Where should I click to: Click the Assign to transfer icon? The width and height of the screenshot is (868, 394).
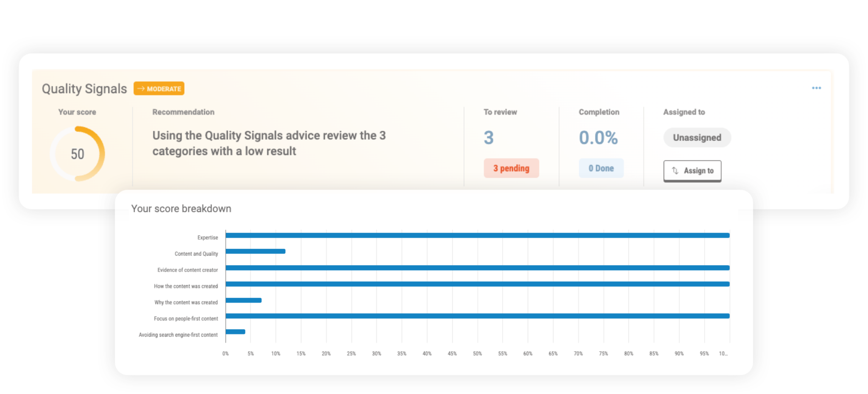675,170
